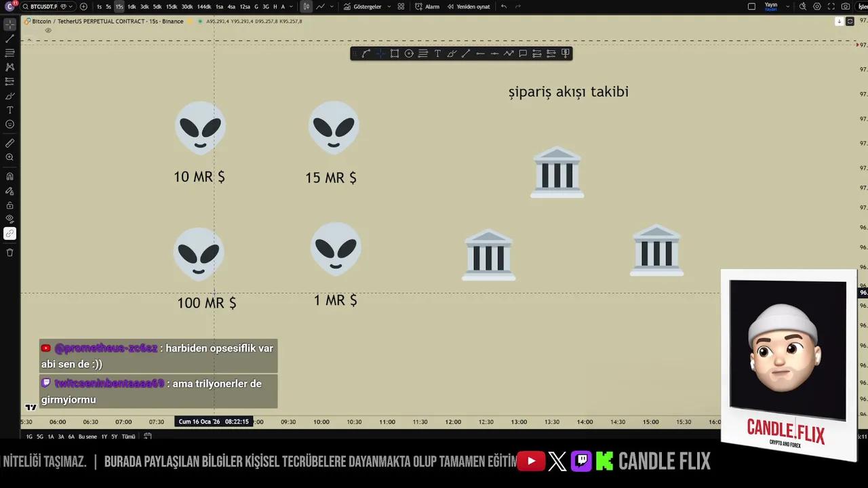The image size is (868, 488).
Task: Open the layout setup square icon
Action: pos(751,7)
